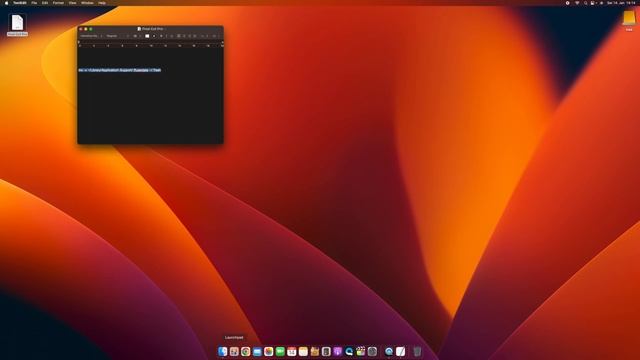Open Finder from the Dock
Screen dimensions: 640x360
tap(222, 351)
